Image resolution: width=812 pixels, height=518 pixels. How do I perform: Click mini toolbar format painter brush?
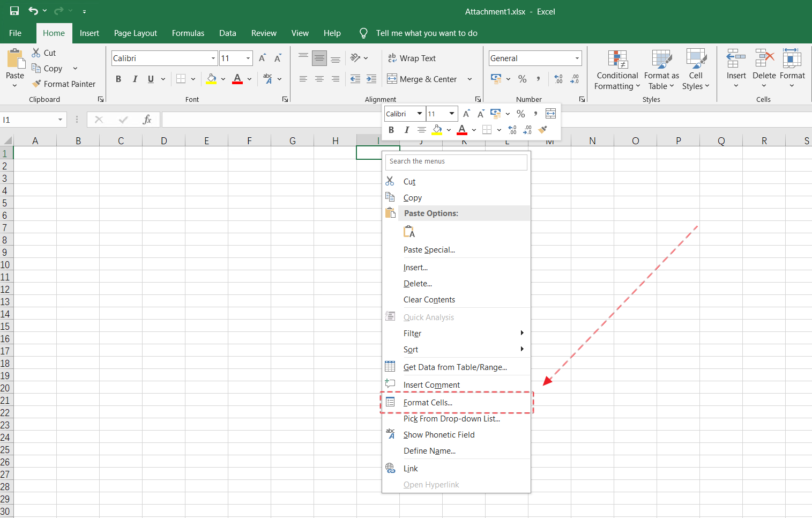(x=543, y=129)
